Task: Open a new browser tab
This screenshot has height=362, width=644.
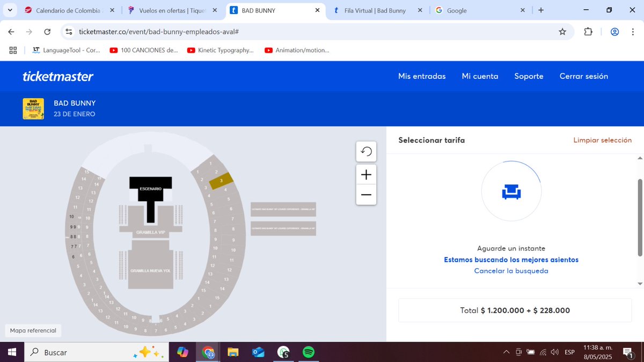Action: coord(541,10)
